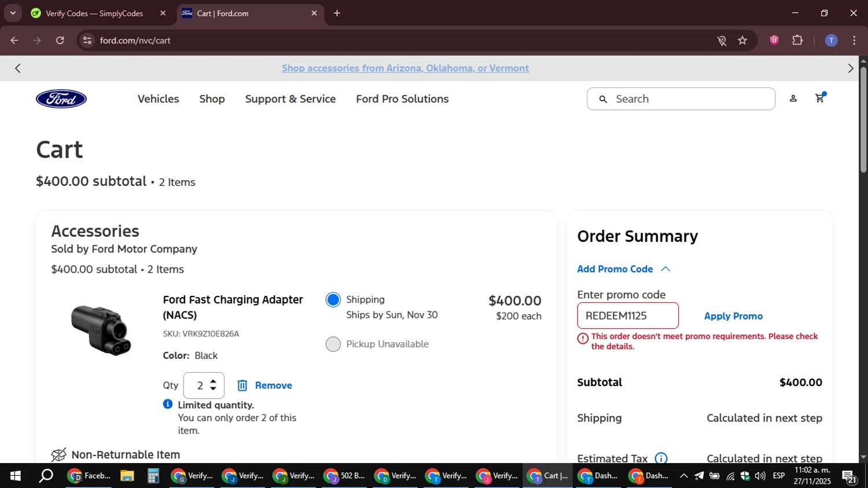Open Windows Start menu
Screen dimensions: 868x488
[x=16, y=476]
